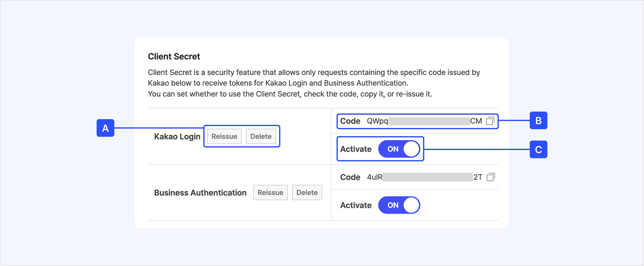644x266 pixels.
Task: Click the Code label in Business Authentication row
Action: [350, 177]
